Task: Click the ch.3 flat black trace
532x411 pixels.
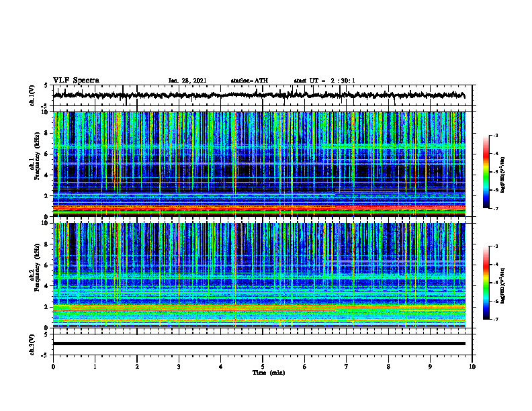Action: pyautogui.click(x=259, y=344)
